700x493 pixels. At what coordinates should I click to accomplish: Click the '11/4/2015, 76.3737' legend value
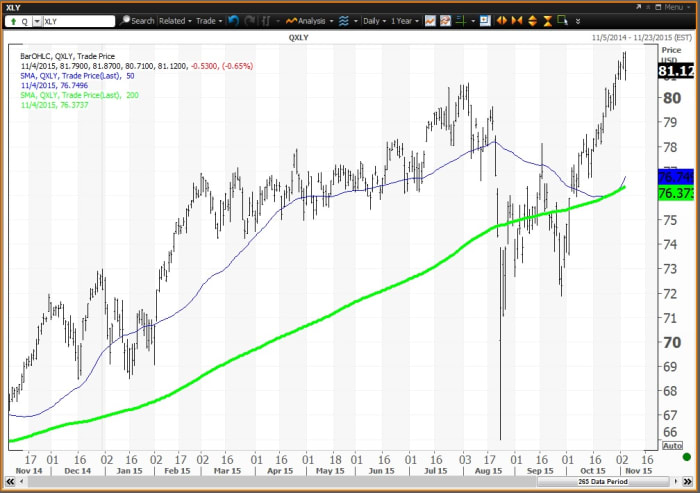click(54, 105)
